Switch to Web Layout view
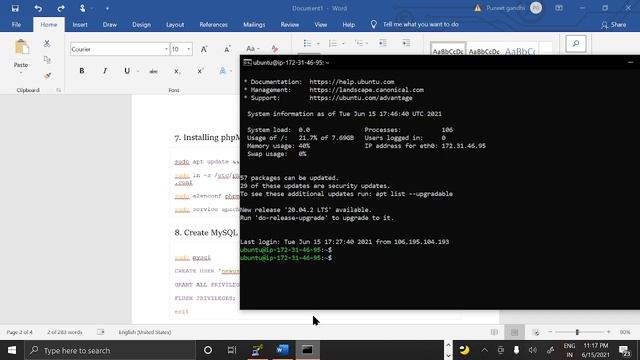 [x=536, y=332]
